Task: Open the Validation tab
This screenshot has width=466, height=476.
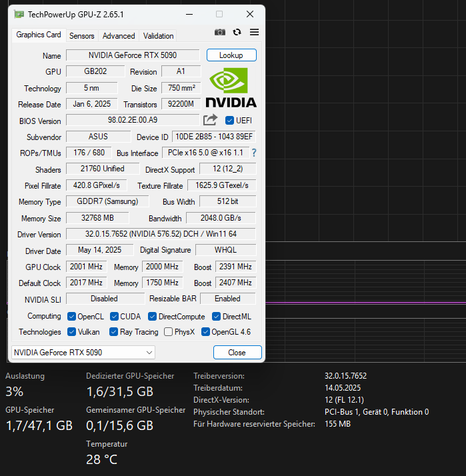Action: 158,36
